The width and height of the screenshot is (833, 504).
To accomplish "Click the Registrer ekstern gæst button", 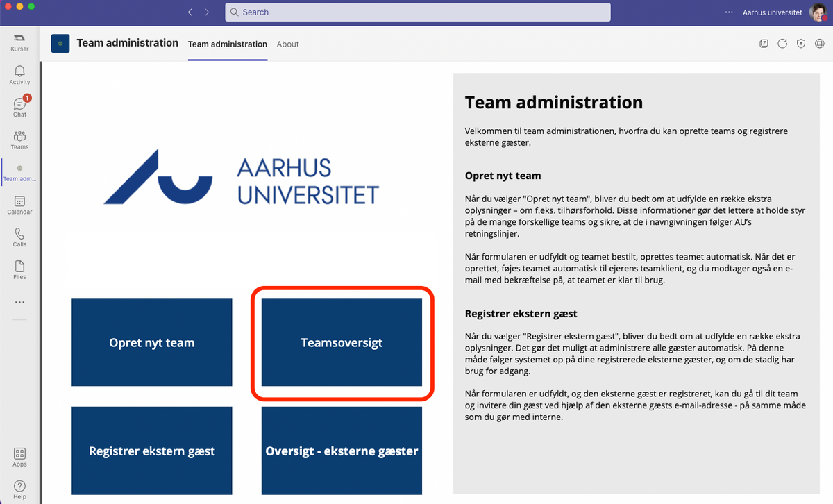I will pos(152,451).
